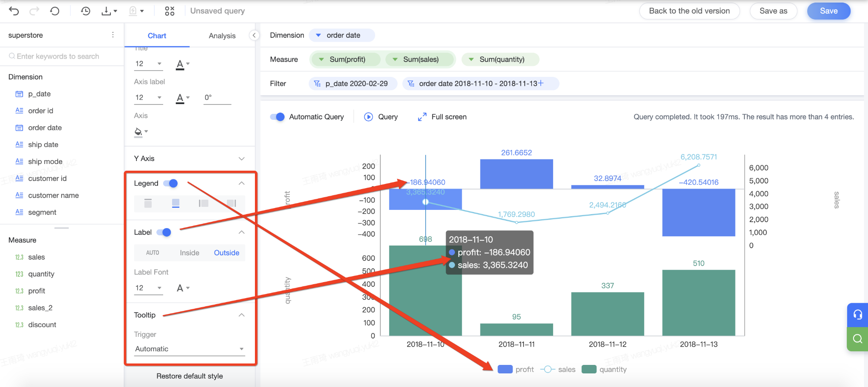
Task: Collapse the Label section chevron
Action: [x=241, y=232]
